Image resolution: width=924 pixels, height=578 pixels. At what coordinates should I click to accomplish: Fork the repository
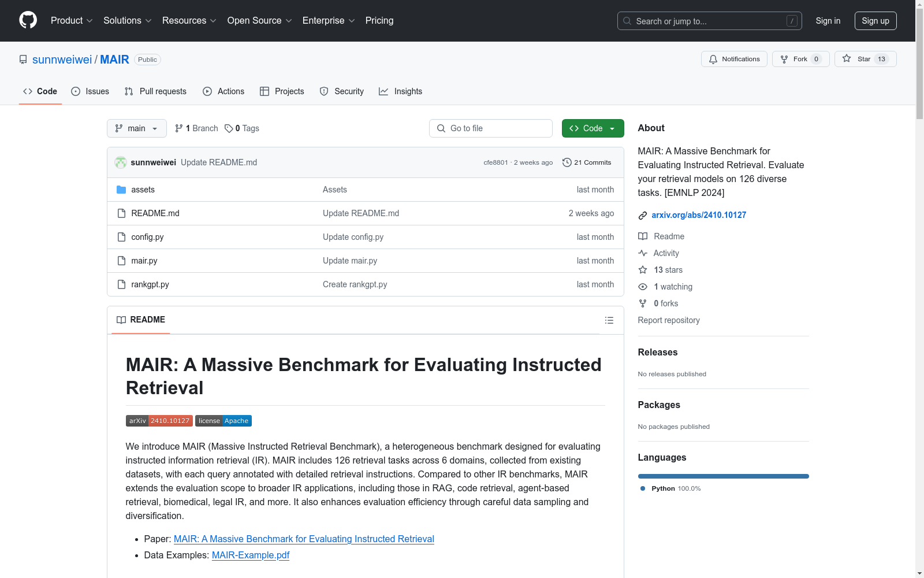[800, 59]
